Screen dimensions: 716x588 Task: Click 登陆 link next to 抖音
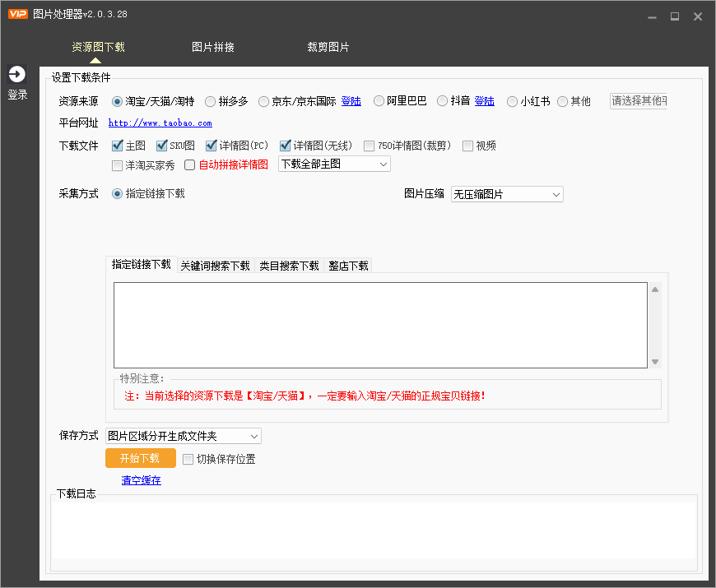click(485, 101)
